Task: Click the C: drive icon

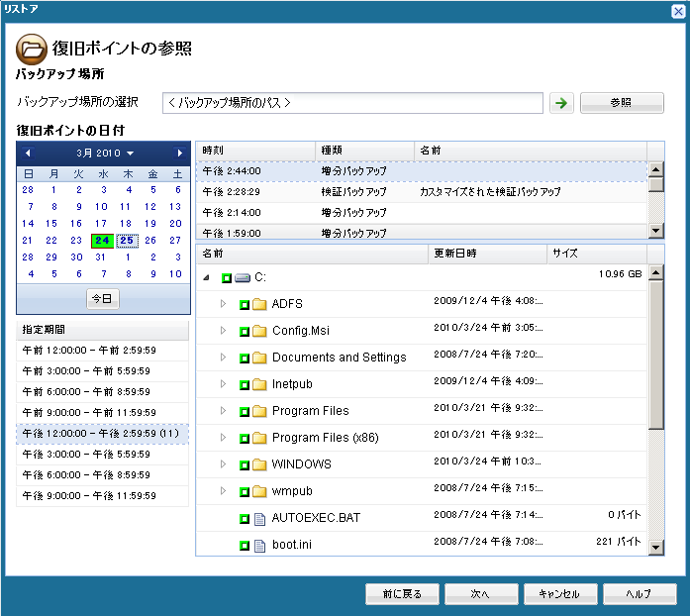Action: click(243, 278)
